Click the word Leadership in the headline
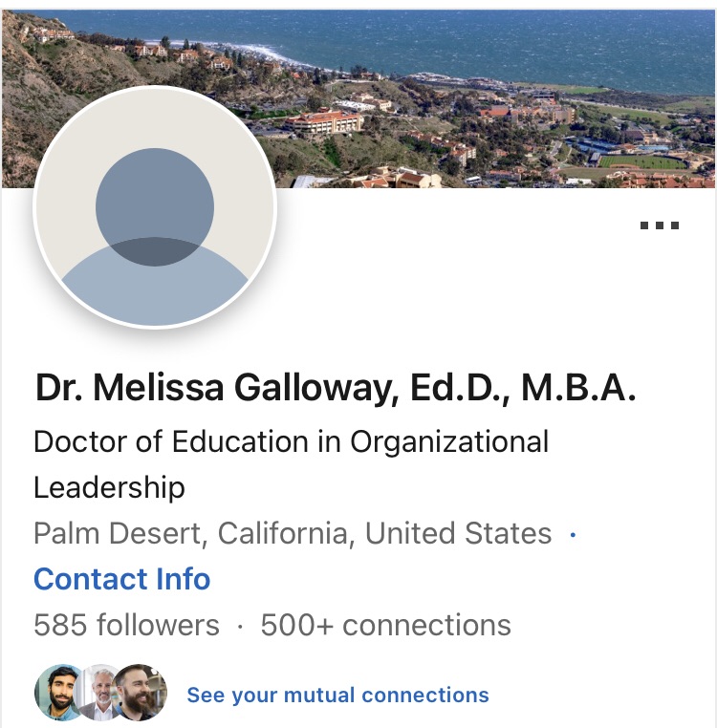 pos(109,488)
